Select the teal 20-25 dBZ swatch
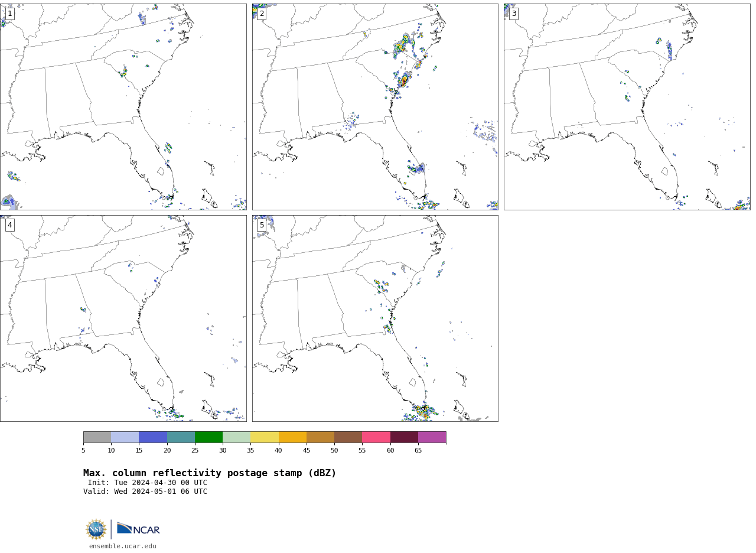Viewport: 756px width, 553px height. pyautogui.click(x=181, y=437)
